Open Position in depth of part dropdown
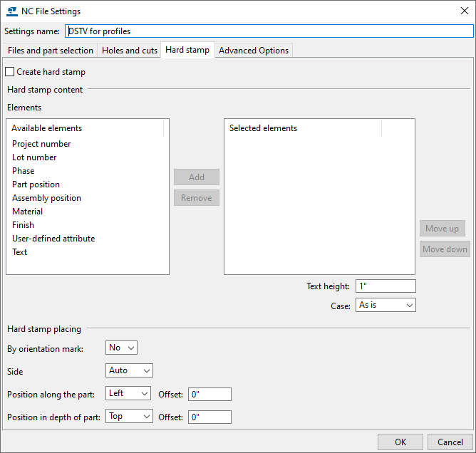This screenshot has height=453, width=476. point(129,417)
